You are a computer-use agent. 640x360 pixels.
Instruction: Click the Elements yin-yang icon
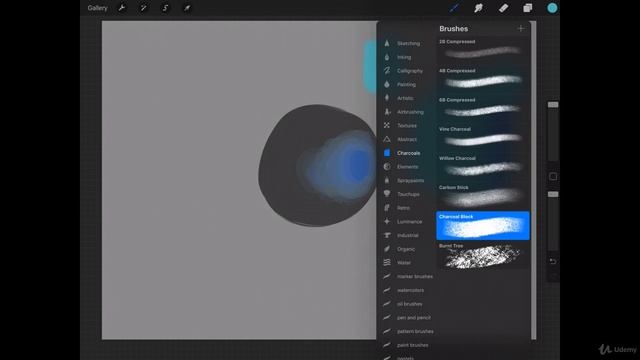point(387,167)
